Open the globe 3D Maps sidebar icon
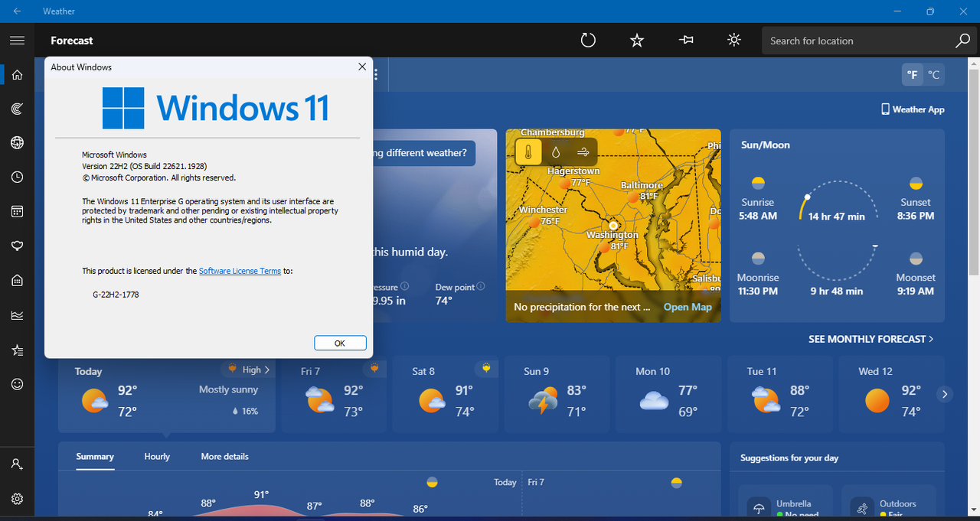This screenshot has width=980, height=521. [x=17, y=143]
